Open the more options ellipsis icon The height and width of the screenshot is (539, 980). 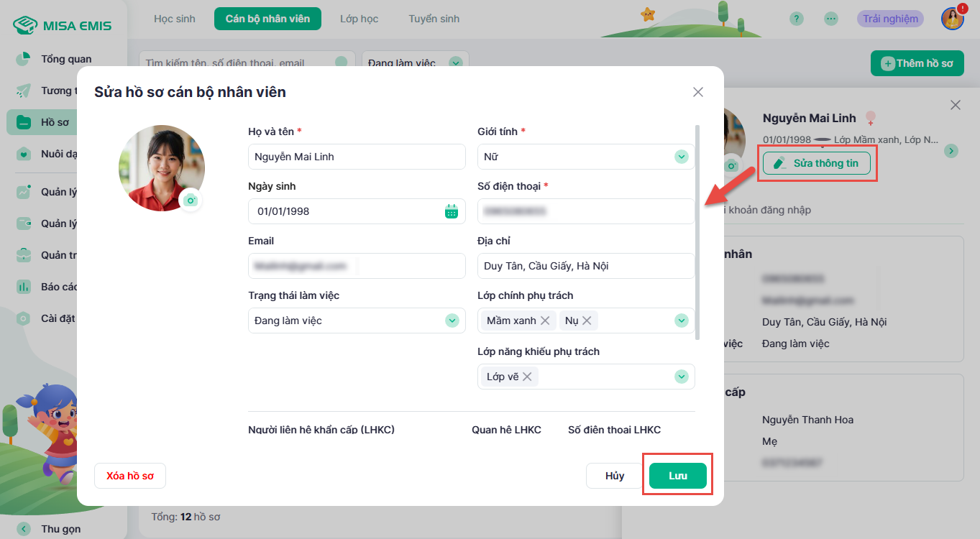pos(831,19)
